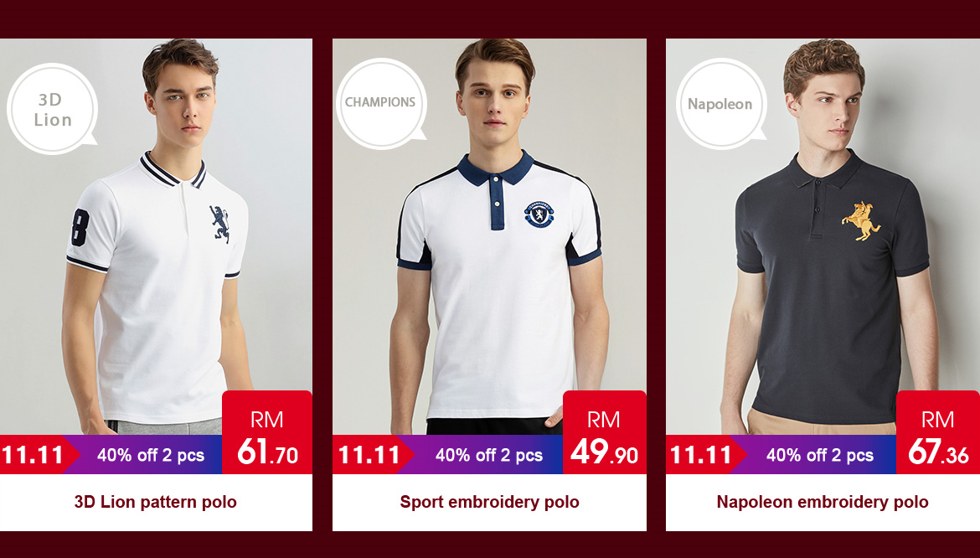Image resolution: width=980 pixels, height=558 pixels.
Task: Open the Napoleon embroidery polo title
Action: (823, 502)
